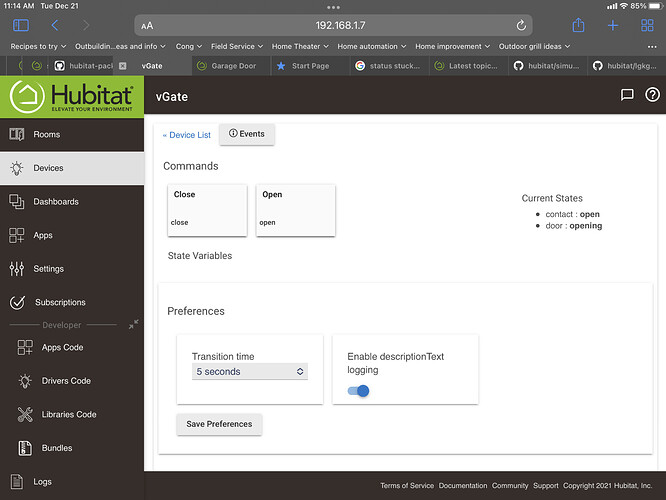The image size is (666, 500).
Task: Open the help question mark icon
Action: (652, 95)
